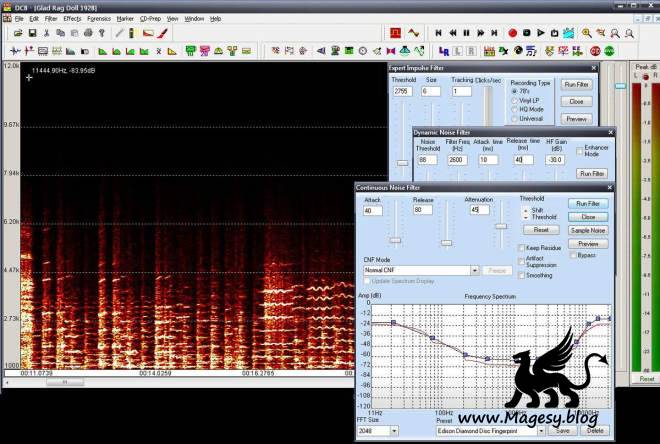Expand the CNF Mode dropdown
Screen dimensions: 660x444
tap(474, 270)
